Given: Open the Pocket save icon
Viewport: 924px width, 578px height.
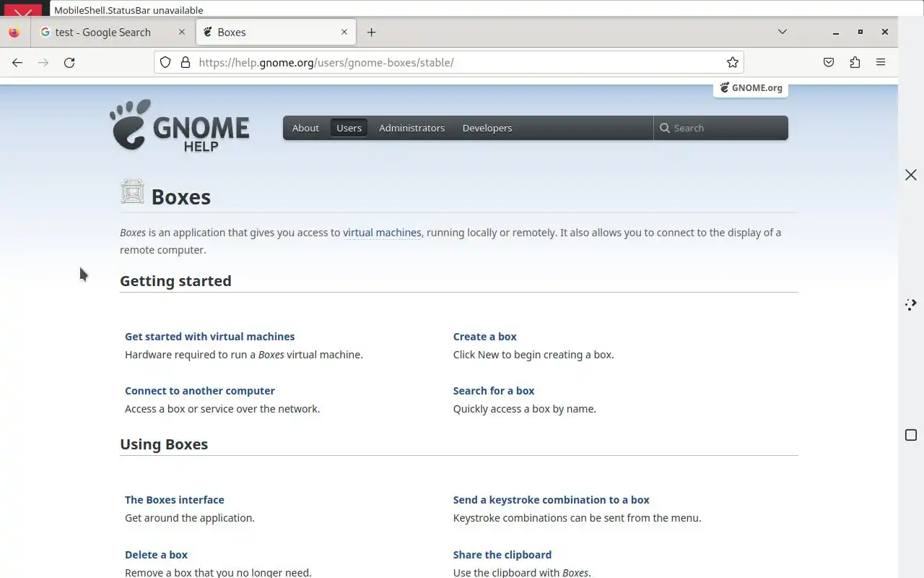Looking at the screenshot, I should [829, 62].
